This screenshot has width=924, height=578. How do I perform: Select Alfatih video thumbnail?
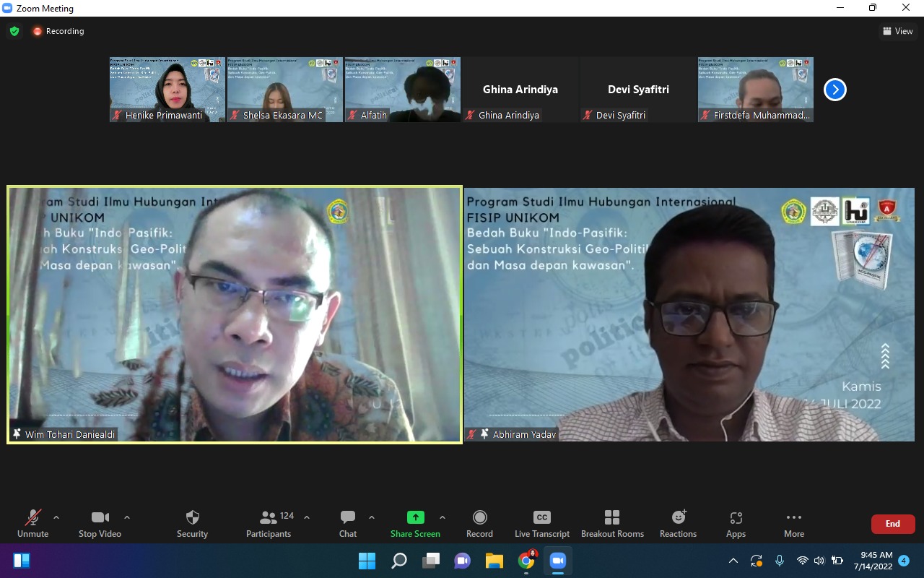[x=403, y=90]
